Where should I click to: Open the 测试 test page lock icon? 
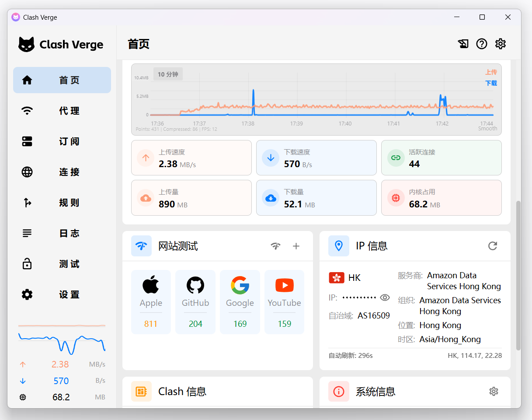click(x=27, y=264)
